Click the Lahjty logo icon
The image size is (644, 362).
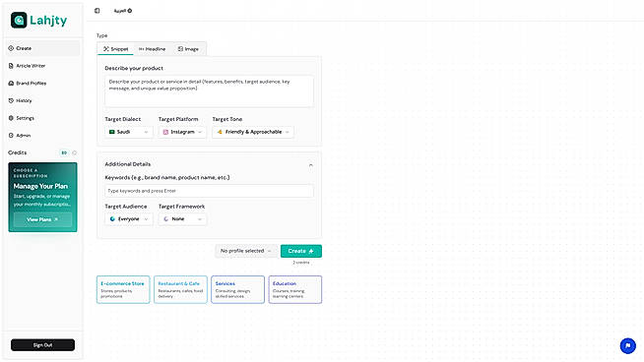19,20
